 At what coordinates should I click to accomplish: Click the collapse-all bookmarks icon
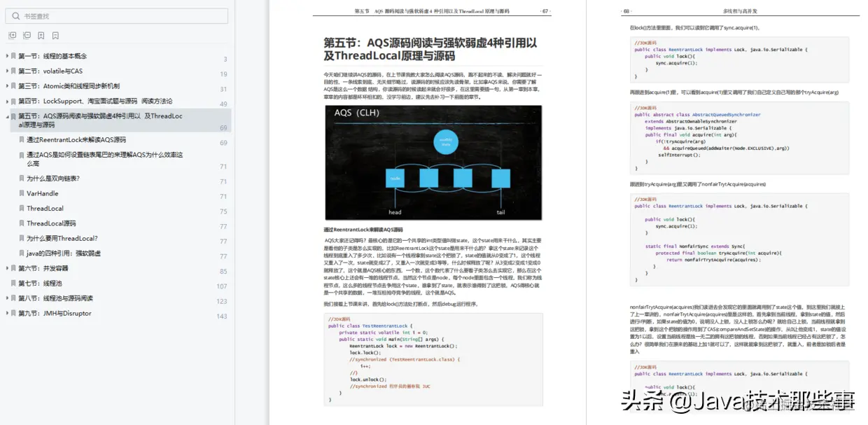tap(27, 35)
